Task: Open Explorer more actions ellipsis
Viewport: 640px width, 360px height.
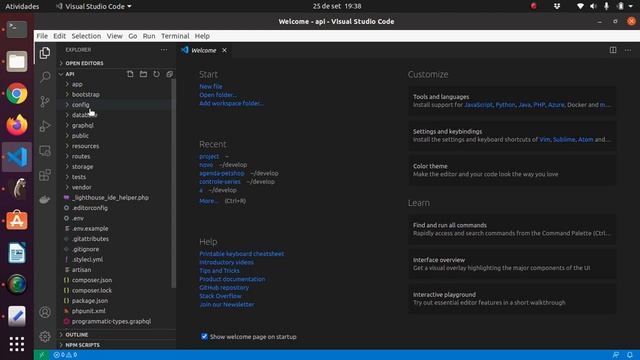Action: (x=164, y=50)
